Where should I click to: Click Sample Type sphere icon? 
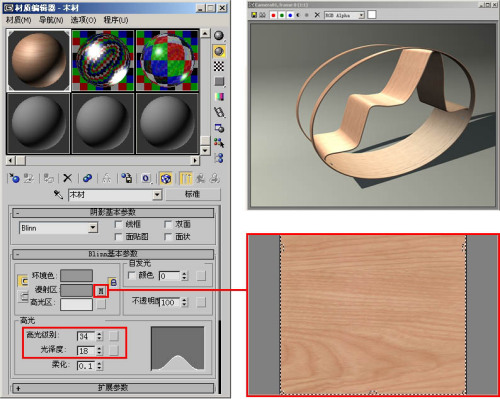pyautogui.click(x=219, y=36)
